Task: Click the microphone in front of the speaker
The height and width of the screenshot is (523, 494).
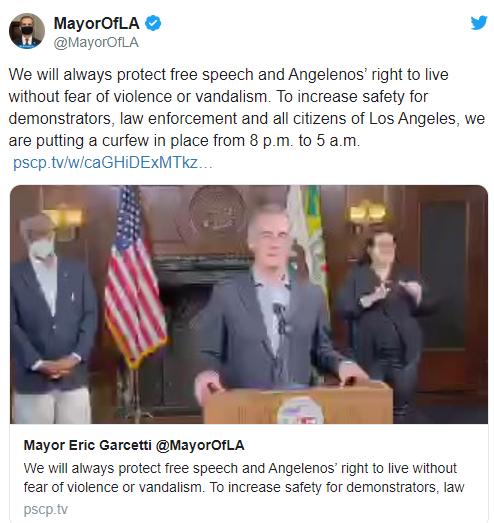Action: (280, 317)
